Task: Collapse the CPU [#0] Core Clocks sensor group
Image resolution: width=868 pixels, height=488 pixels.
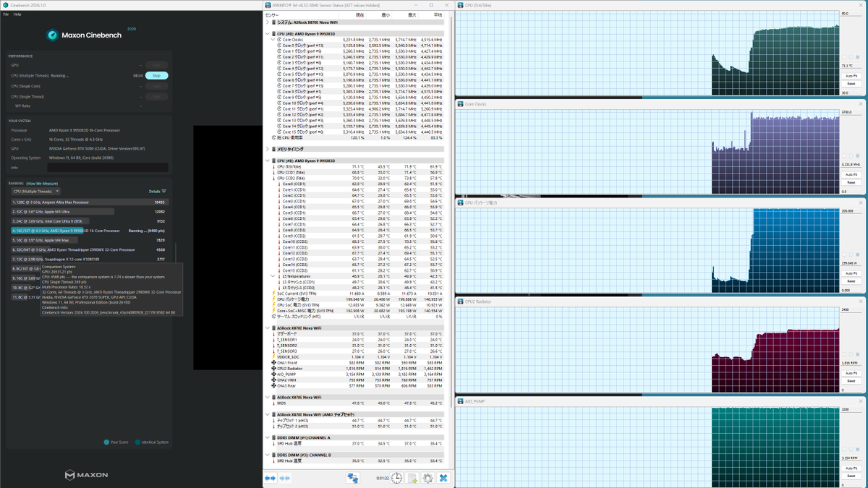Action: point(268,34)
